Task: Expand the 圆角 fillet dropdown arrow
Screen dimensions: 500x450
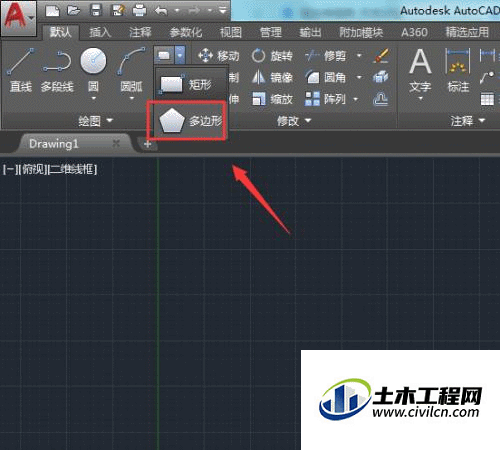Action: click(x=359, y=78)
